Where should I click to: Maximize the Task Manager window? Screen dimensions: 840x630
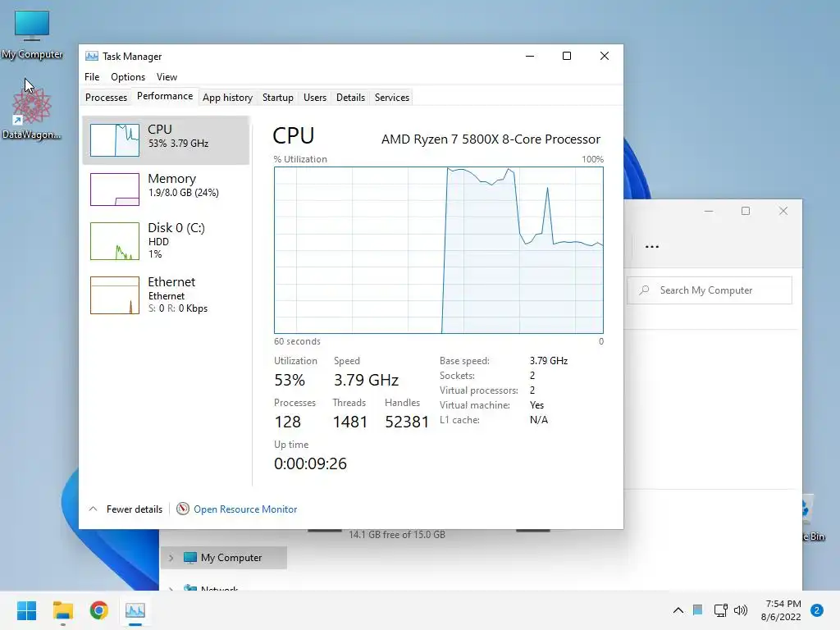click(x=567, y=56)
